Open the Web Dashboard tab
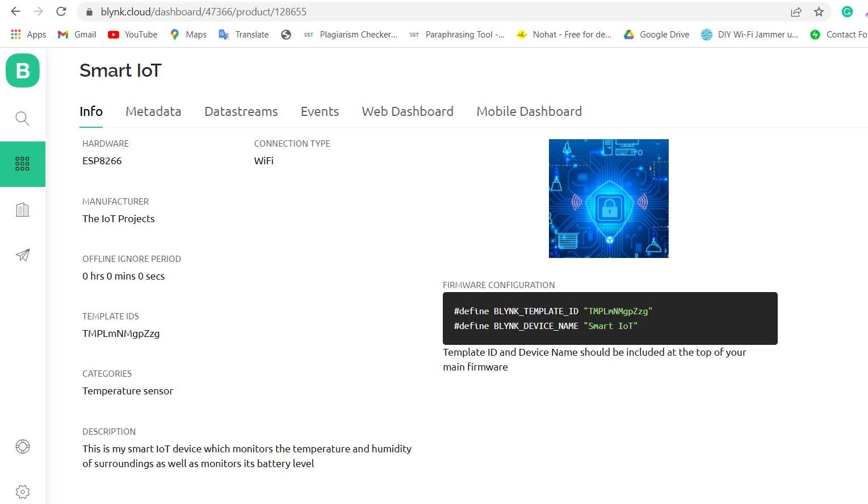Screen dimensions: 868x504 (x=408, y=111)
